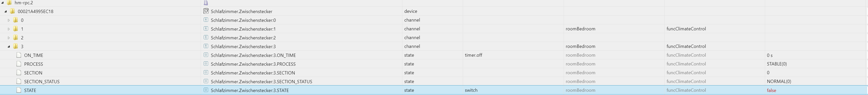
Task: Click the state icon for Schlafzimmer.Zwischenstecker:3.PROCESS
Action: (206, 63)
